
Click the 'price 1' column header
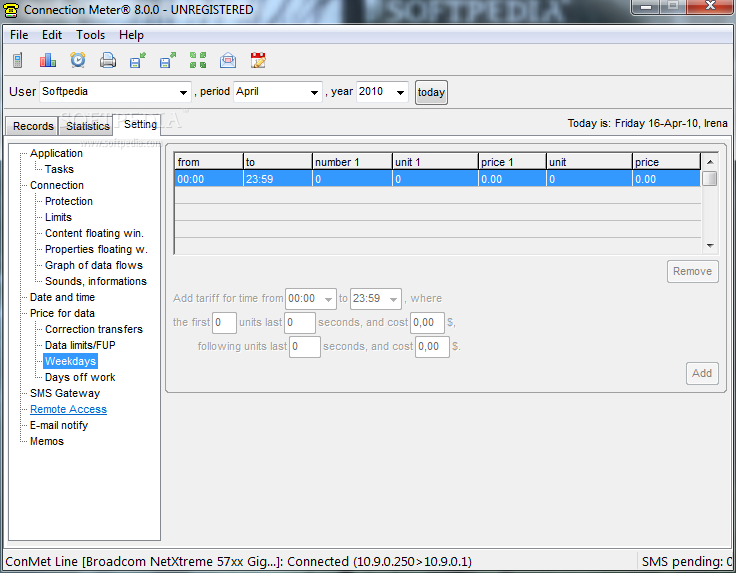512,162
